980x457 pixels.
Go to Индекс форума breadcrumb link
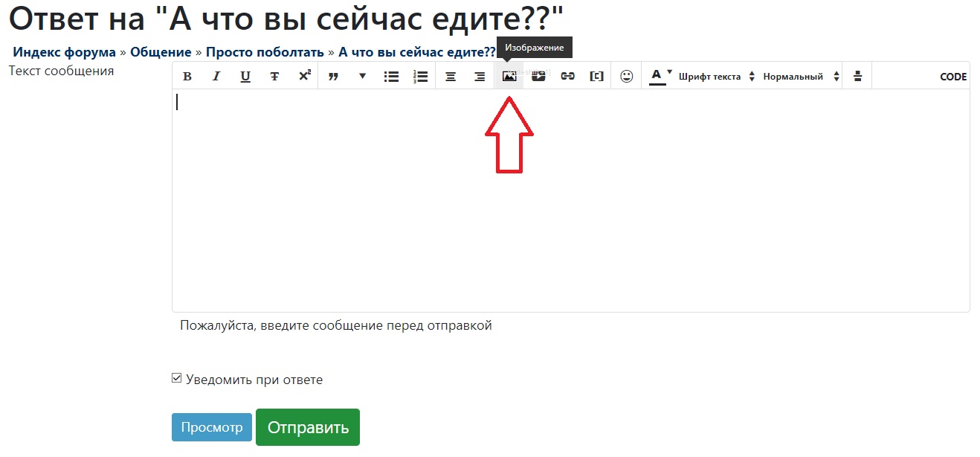[64, 52]
